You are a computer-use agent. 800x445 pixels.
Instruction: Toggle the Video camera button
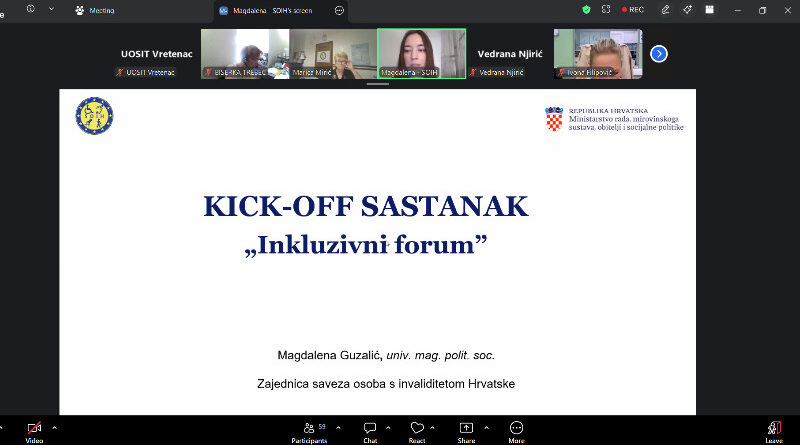34,432
